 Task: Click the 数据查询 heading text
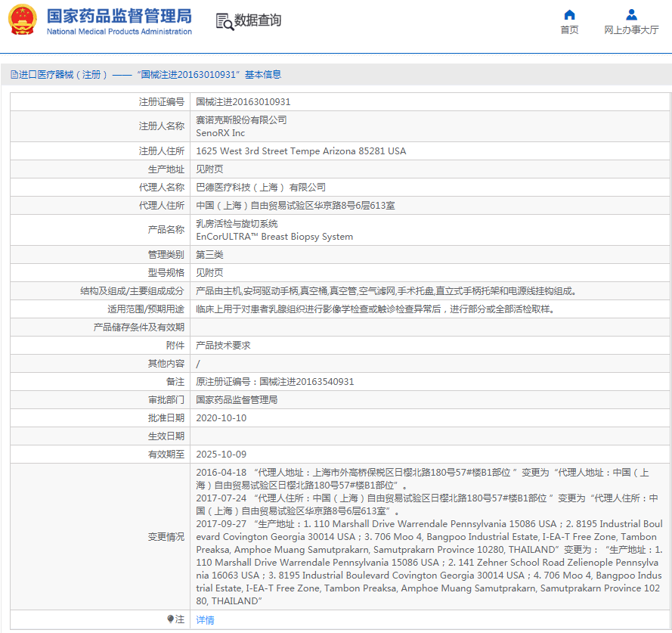pos(258,20)
